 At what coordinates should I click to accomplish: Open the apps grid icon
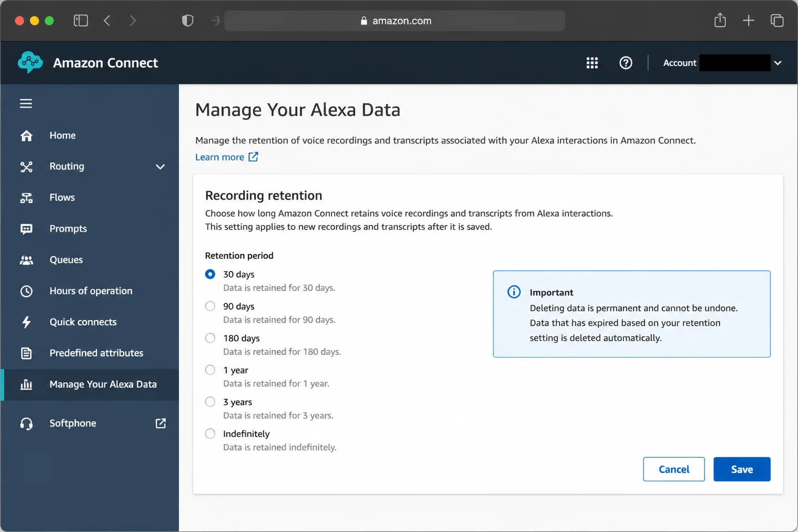click(592, 63)
